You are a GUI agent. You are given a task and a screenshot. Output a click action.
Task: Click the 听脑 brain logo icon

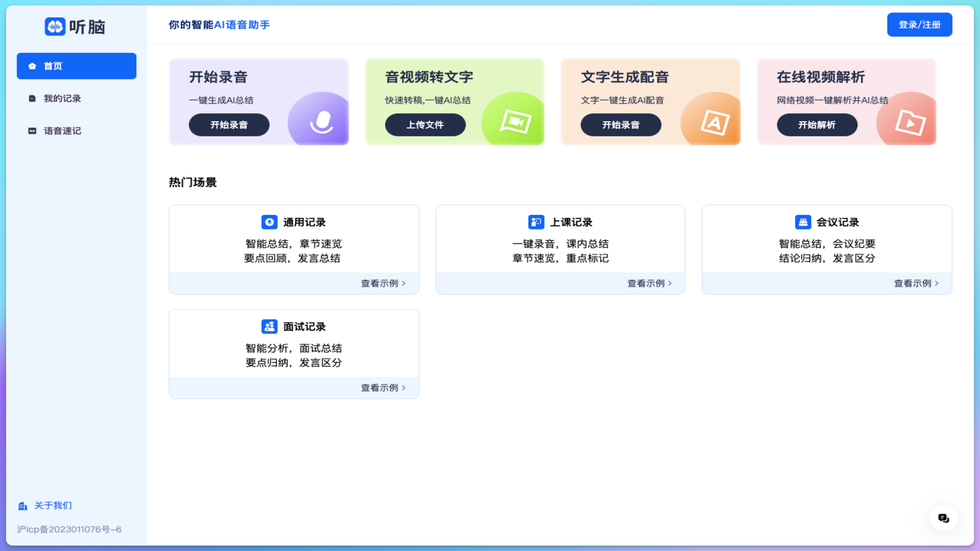(x=54, y=26)
